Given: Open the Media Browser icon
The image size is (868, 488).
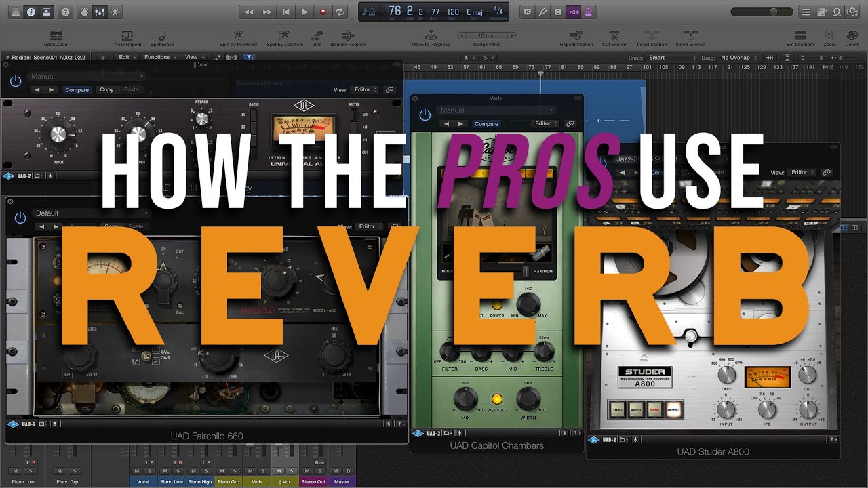Looking at the screenshot, I should click(x=852, y=12).
